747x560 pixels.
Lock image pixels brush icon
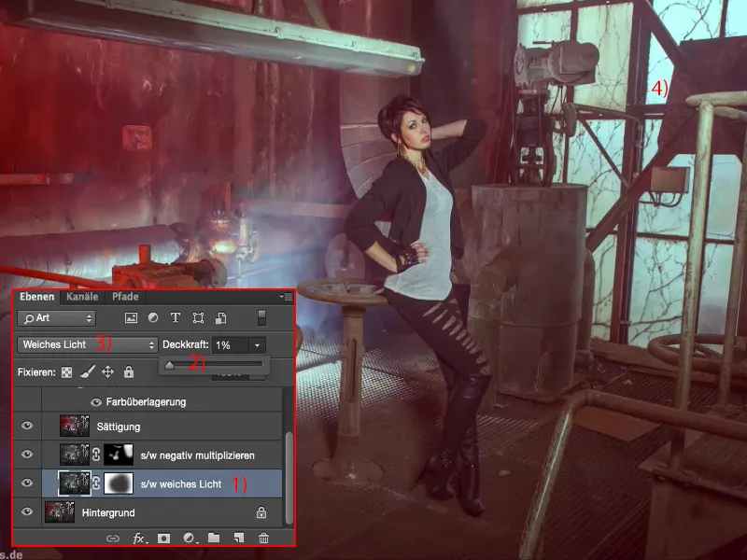pos(87,371)
